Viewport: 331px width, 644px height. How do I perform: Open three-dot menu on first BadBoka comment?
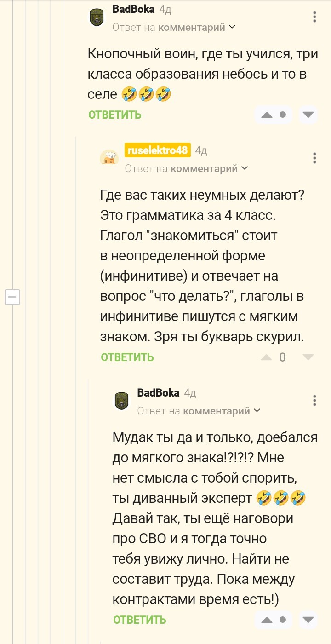[x=314, y=17]
